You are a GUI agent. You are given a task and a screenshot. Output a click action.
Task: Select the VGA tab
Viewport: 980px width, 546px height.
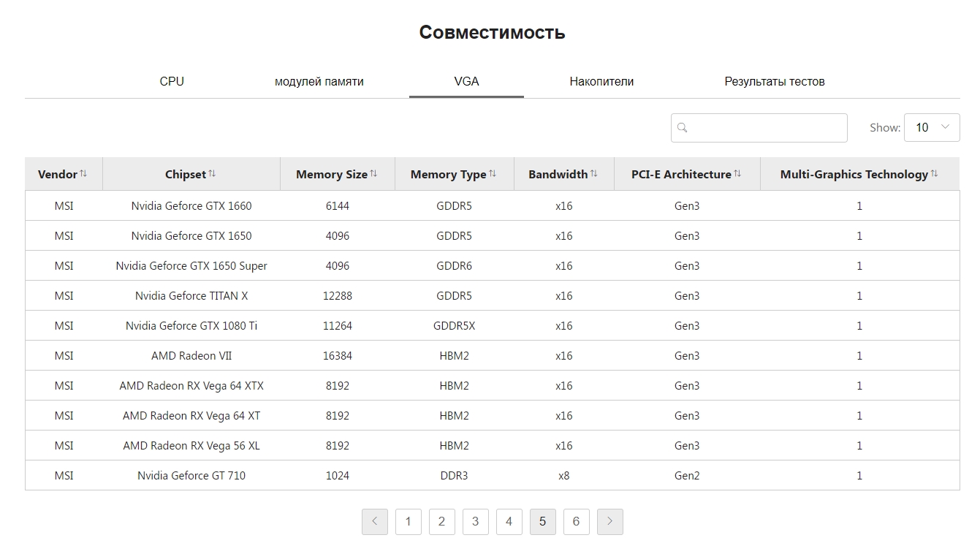(466, 81)
